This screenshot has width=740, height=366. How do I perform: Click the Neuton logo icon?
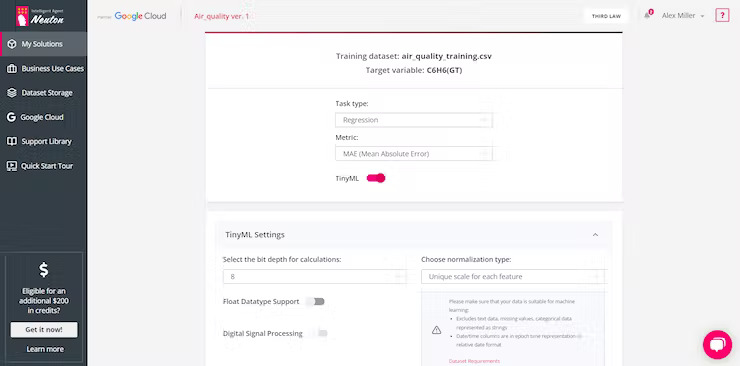point(22,16)
